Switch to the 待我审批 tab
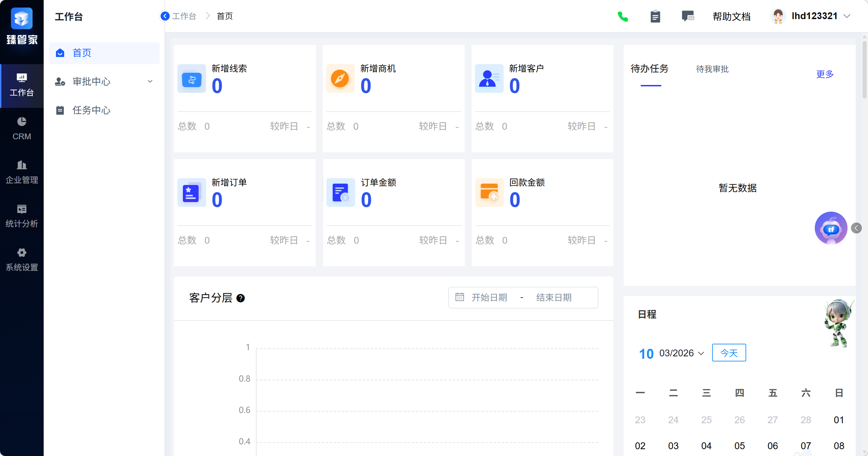The width and height of the screenshot is (868, 456). click(712, 69)
